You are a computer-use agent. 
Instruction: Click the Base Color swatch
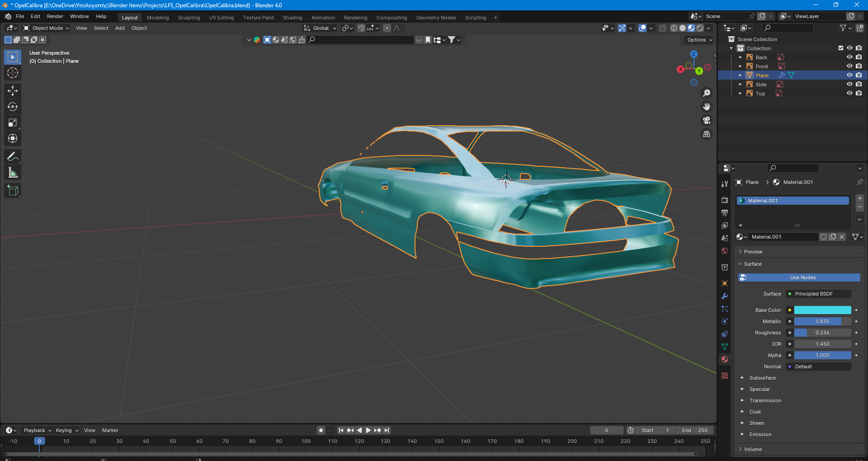(822, 310)
